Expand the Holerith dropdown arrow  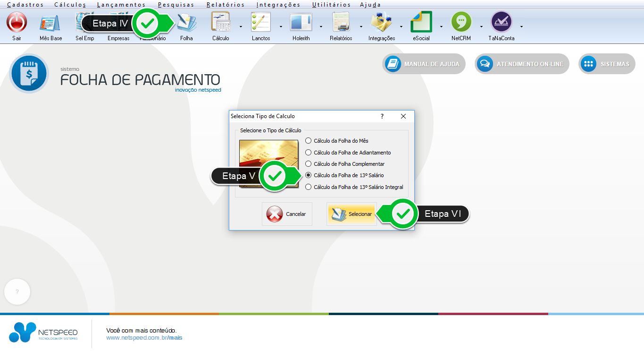(321, 26)
